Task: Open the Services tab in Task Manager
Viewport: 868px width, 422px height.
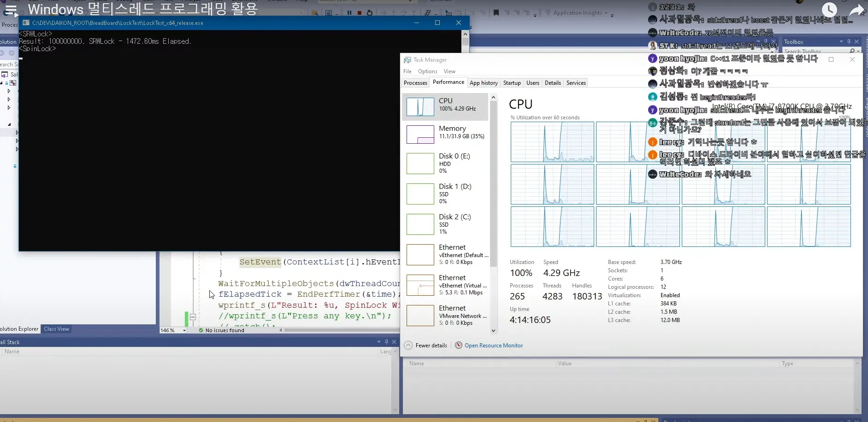Action: point(576,83)
